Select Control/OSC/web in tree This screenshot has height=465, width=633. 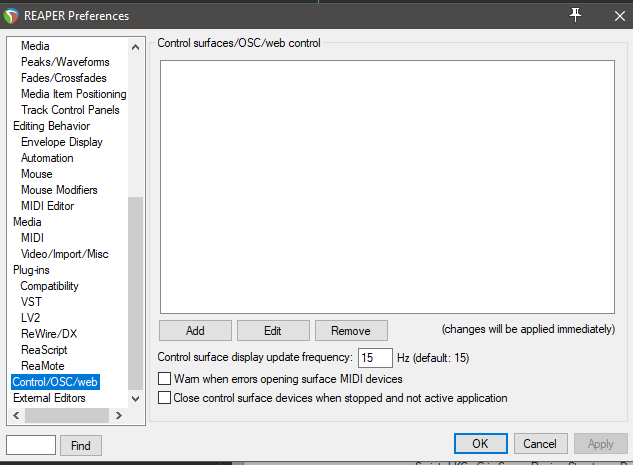click(55, 382)
